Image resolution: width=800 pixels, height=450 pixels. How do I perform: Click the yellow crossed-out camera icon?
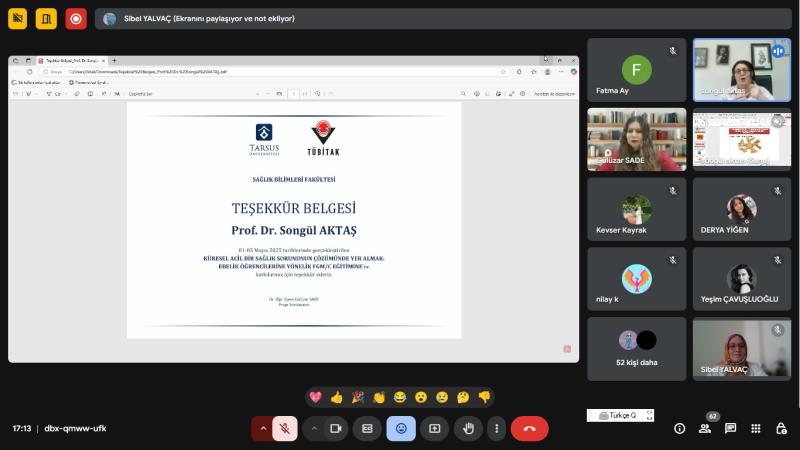(x=17, y=19)
